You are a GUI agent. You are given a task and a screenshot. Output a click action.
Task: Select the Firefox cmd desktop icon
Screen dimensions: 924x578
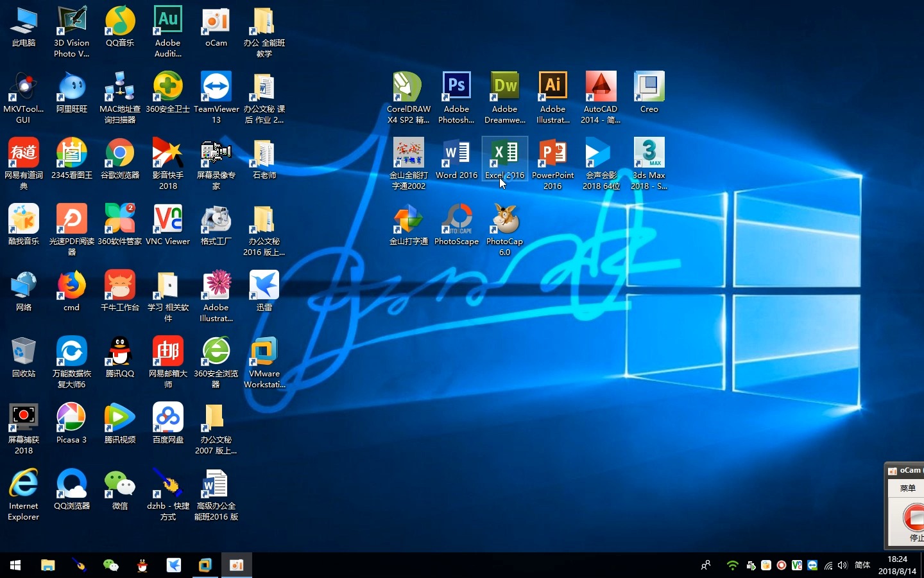(71, 292)
